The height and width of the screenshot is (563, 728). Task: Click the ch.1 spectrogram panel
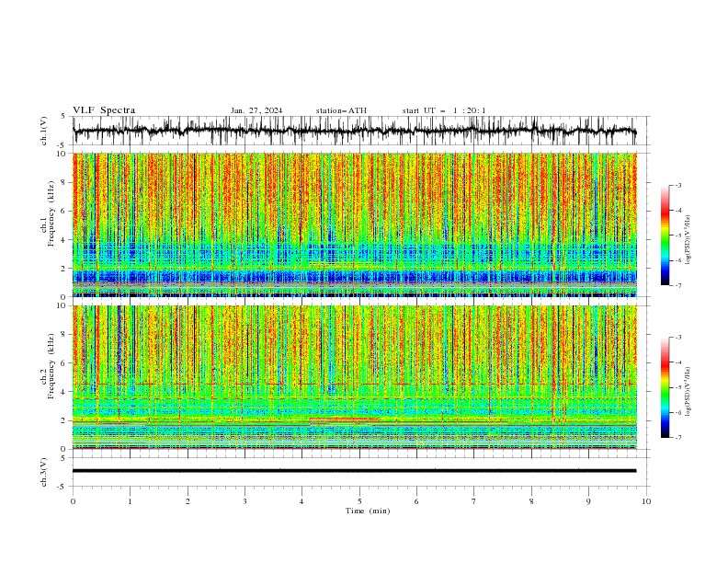pyautogui.click(x=354, y=224)
